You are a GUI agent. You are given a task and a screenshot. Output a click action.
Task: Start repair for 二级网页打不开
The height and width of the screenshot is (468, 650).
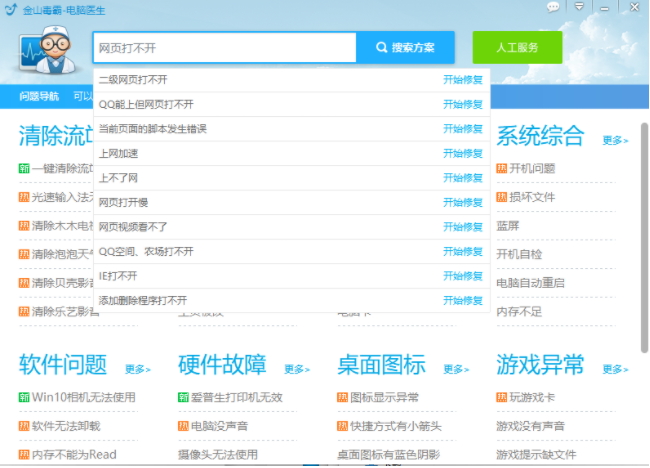click(x=463, y=79)
